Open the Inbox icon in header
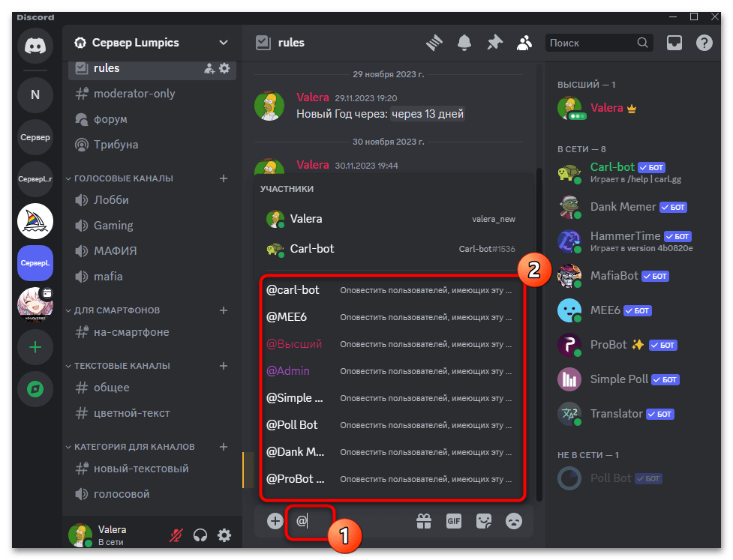Screen dimensions: 733x560 pos(674,43)
